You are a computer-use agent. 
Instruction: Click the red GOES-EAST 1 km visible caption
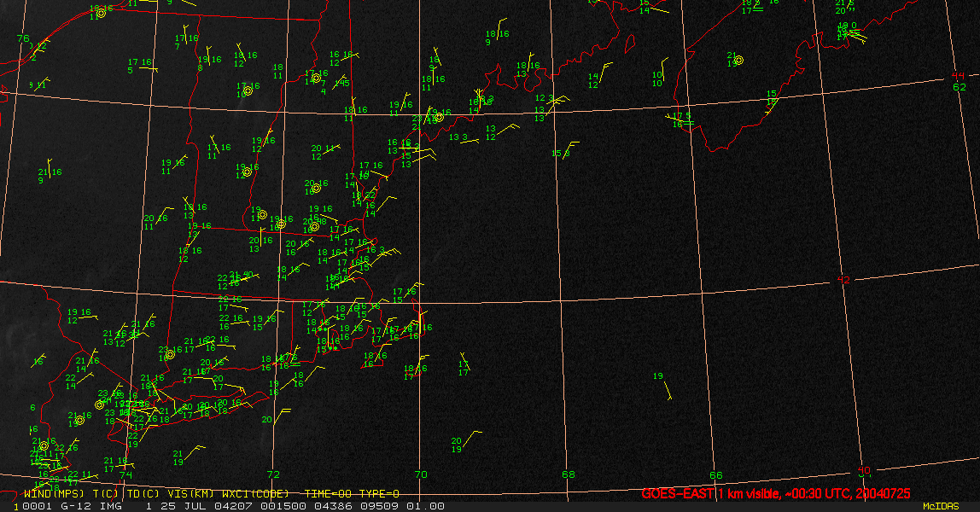(775, 493)
